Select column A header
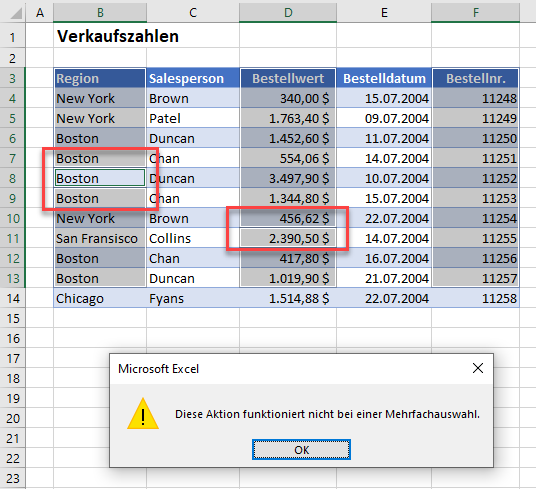536x489 pixels. [40, 12]
